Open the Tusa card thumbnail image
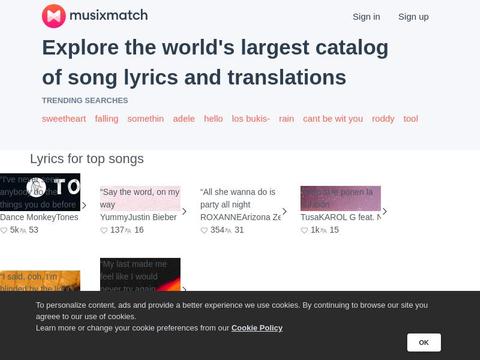This screenshot has height=360, width=480. (340, 198)
